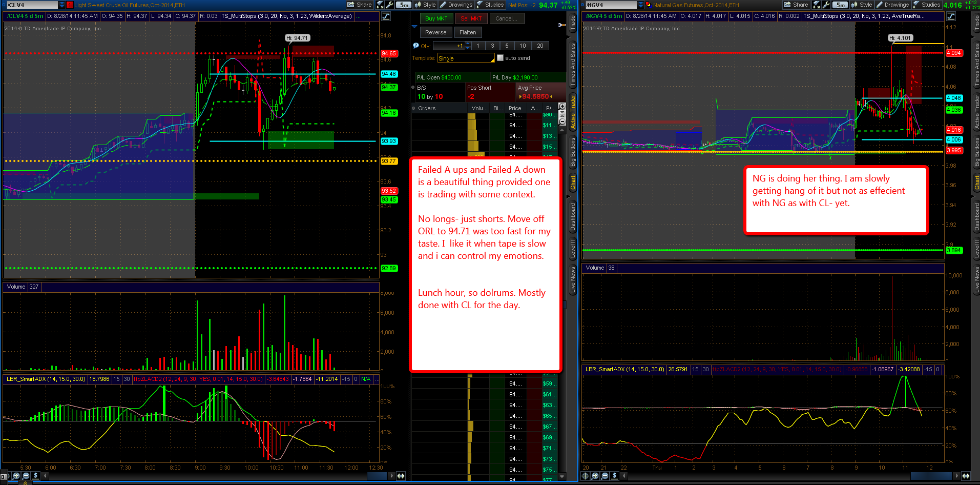This screenshot has width=980, height=485.
Task: Toggle the 5m timeframe button on the /CLV4 chart
Action: (x=404, y=5)
